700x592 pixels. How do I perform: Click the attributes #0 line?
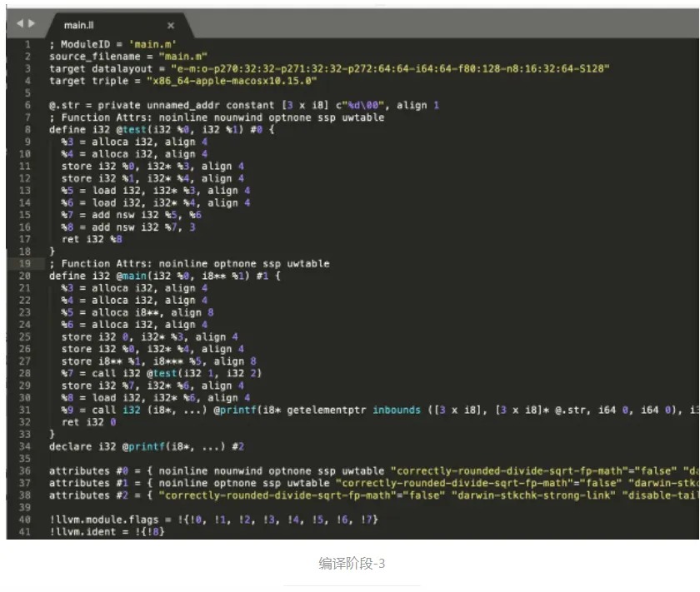tap(374, 470)
